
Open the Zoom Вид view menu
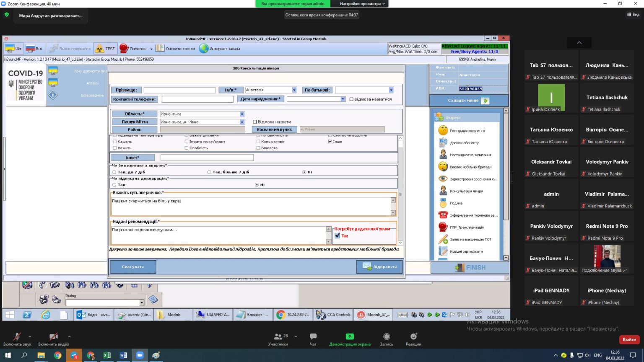(x=634, y=15)
